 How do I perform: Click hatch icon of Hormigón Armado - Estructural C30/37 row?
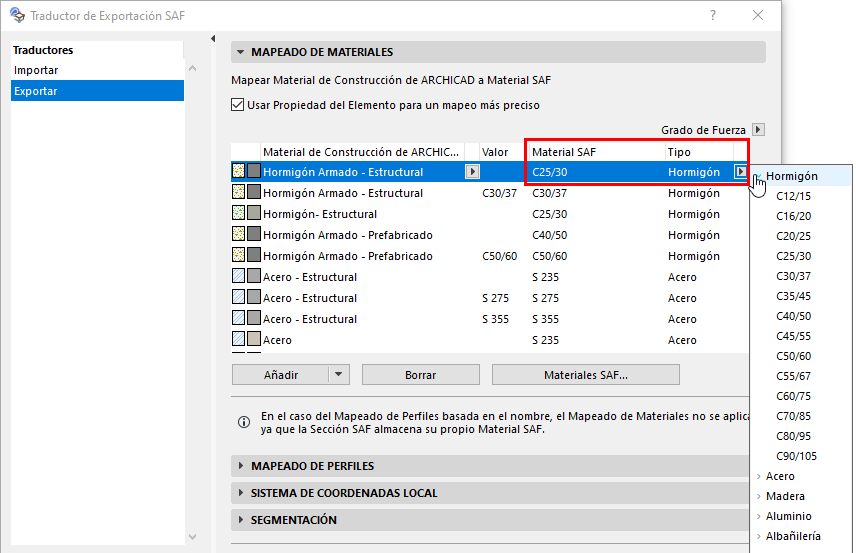[239, 192]
